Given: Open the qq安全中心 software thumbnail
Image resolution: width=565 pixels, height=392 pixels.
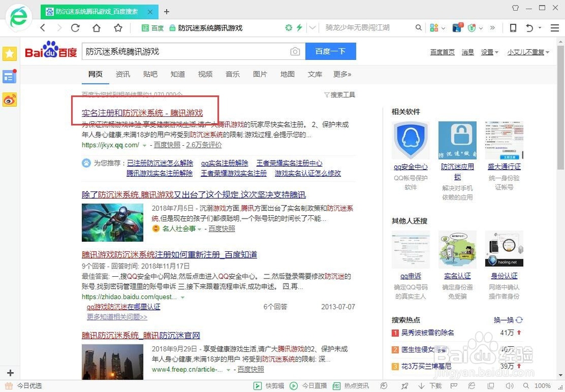Looking at the screenshot, I should [410, 140].
